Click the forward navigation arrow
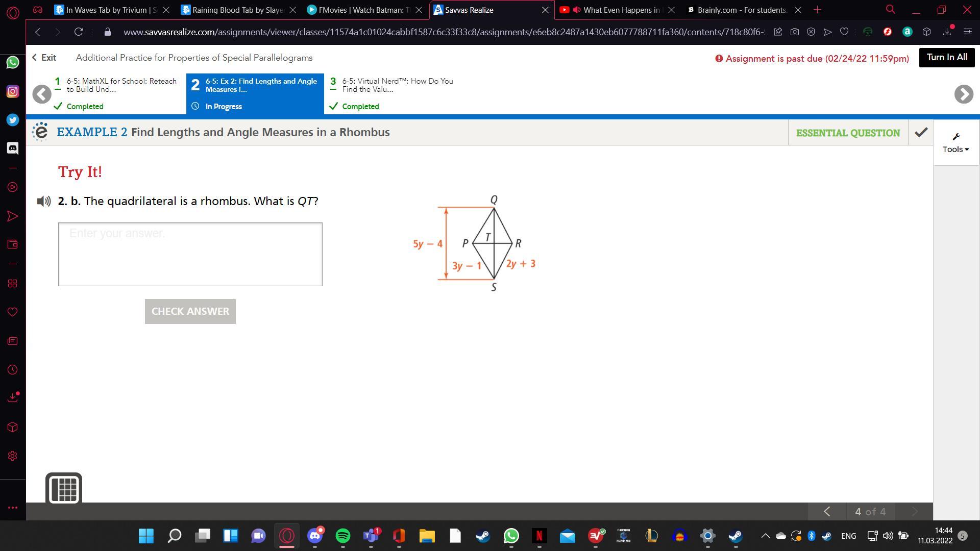980x551 pixels. coord(964,94)
